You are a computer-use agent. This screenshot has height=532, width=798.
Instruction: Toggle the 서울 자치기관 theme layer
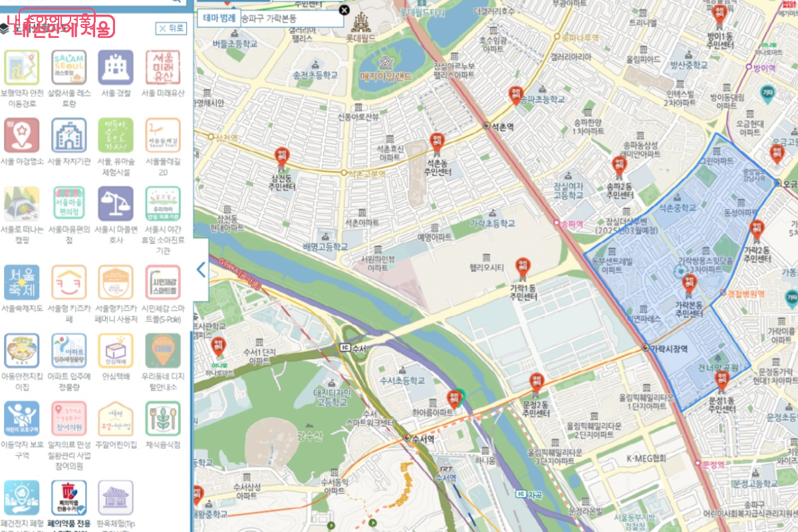click(69, 136)
